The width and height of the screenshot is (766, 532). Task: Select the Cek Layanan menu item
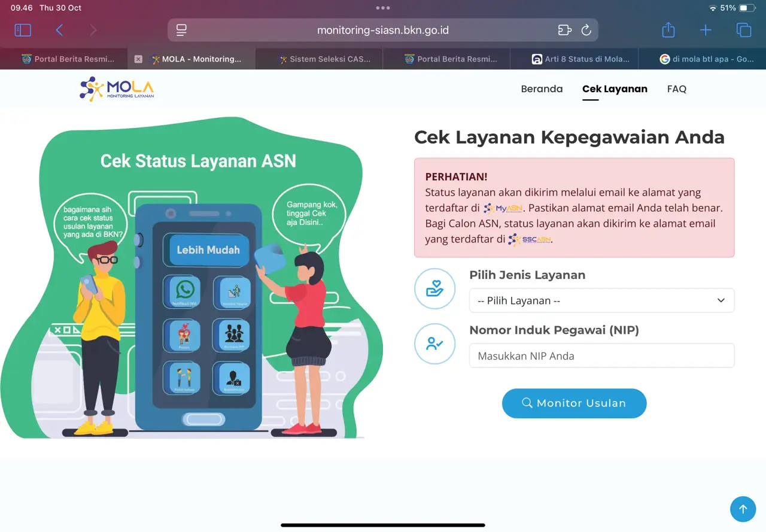coord(615,89)
